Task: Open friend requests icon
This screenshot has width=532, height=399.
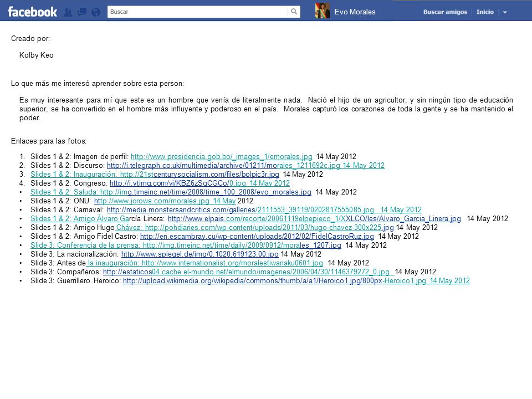Action: pyautogui.click(x=68, y=13)
